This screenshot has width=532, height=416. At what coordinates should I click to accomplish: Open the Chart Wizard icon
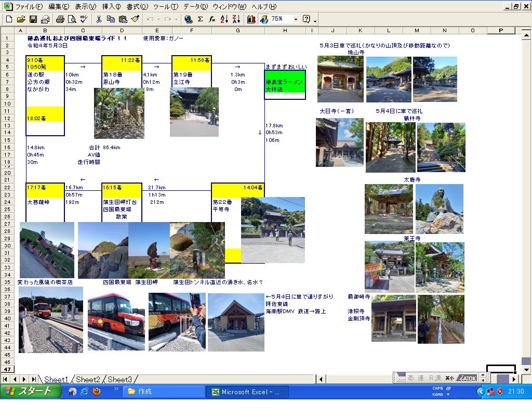pos(251,19)
